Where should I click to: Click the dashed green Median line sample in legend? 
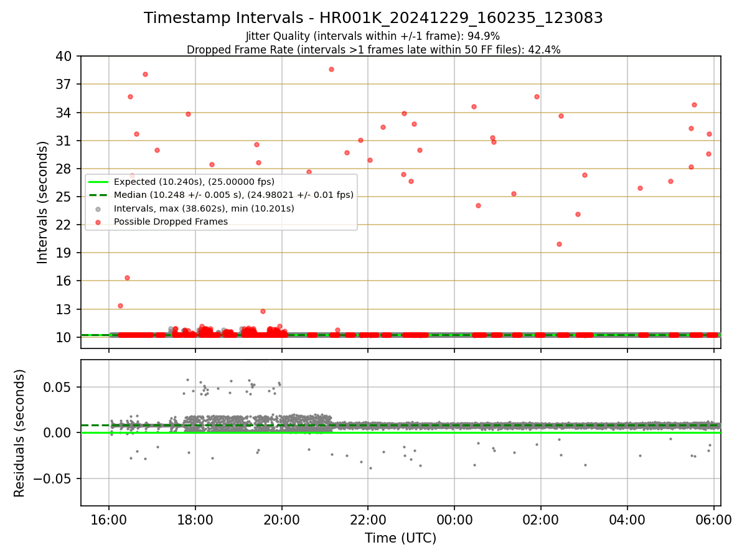pyautogui.click(x=98, y=195)
